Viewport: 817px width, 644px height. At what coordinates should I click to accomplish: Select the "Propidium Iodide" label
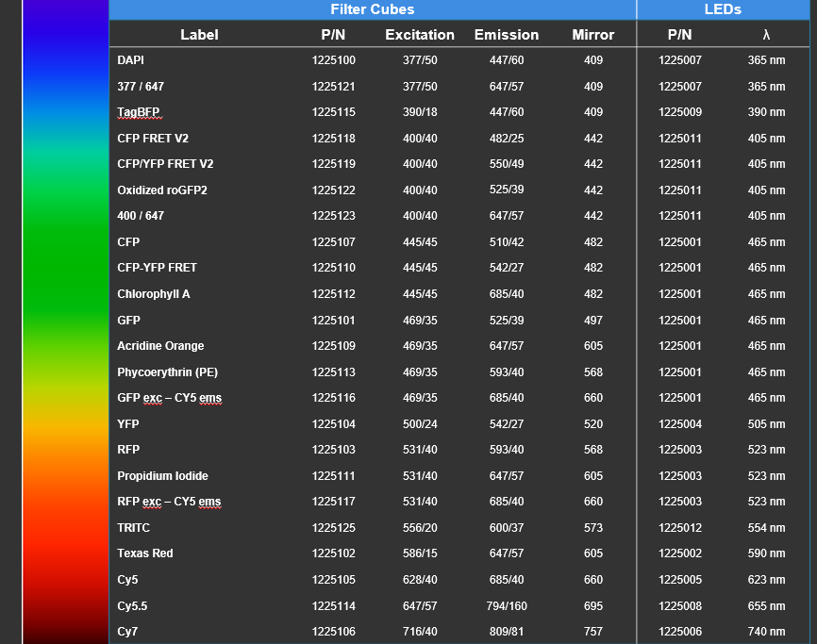[x=162, y=476]
